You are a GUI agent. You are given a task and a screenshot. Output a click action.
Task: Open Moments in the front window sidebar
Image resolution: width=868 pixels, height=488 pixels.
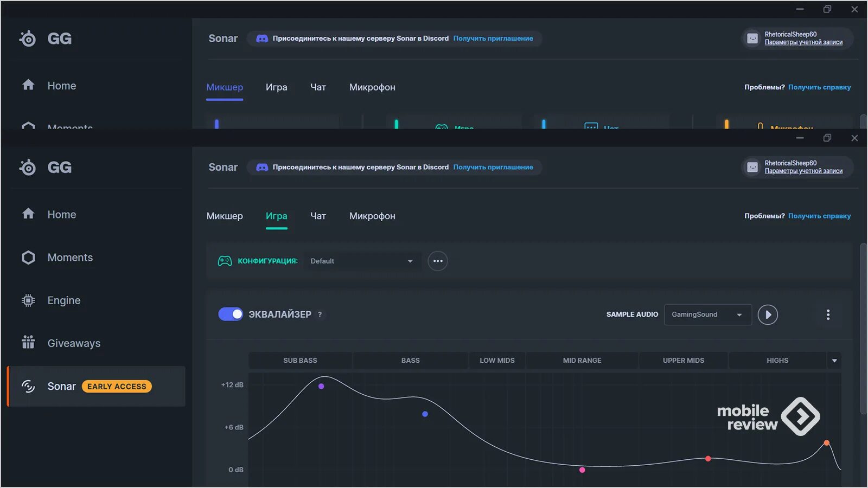tap(57, 258)
